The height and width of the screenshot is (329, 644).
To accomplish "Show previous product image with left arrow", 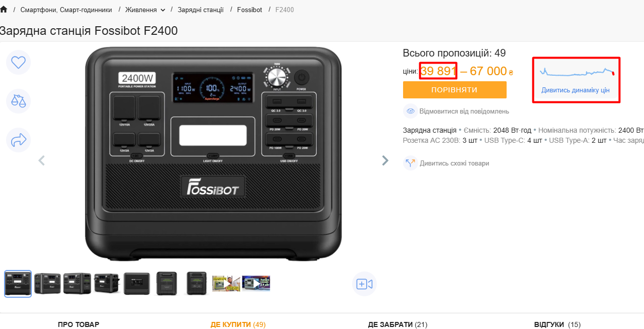I will [42, 160].
